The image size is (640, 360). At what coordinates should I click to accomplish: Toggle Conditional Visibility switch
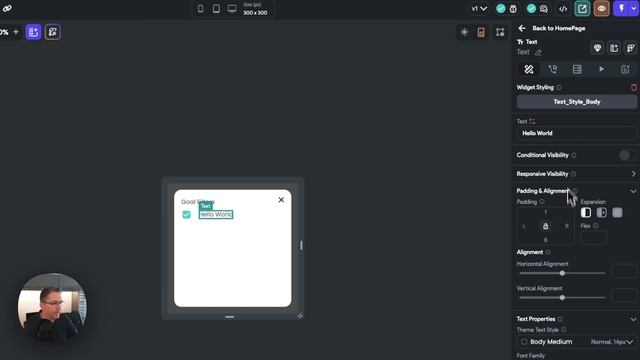[627, 155]
